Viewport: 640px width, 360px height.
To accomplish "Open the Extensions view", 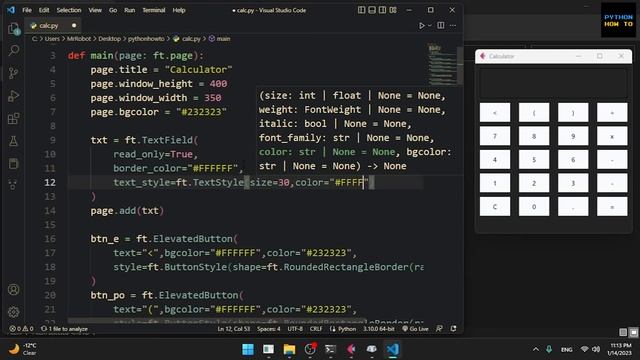I will [13, 119].
